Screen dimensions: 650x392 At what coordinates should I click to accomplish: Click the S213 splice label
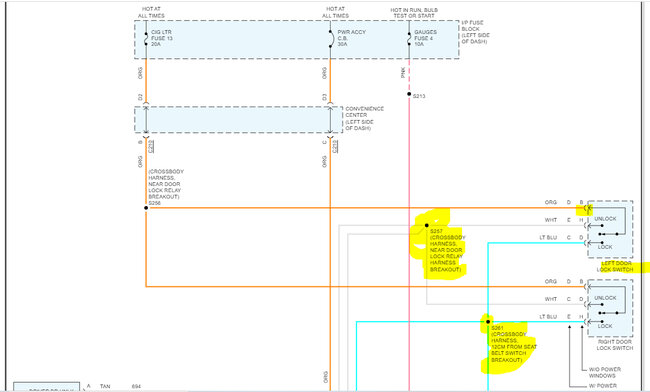(x=419, y=96)
